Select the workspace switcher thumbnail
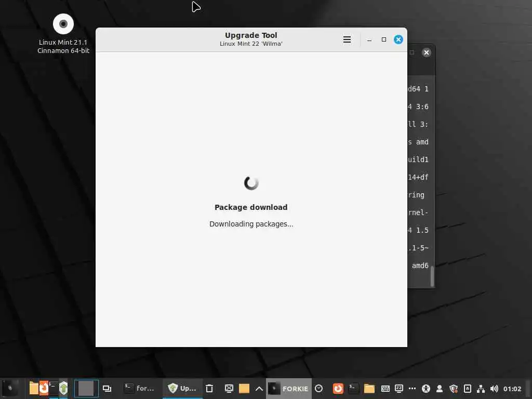 (86, 389)
